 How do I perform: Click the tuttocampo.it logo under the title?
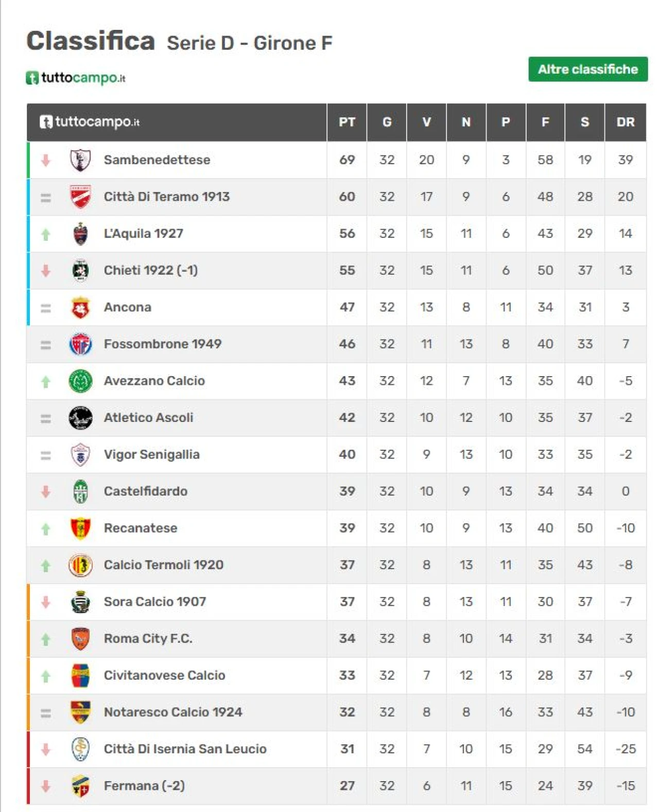(76, 78)
